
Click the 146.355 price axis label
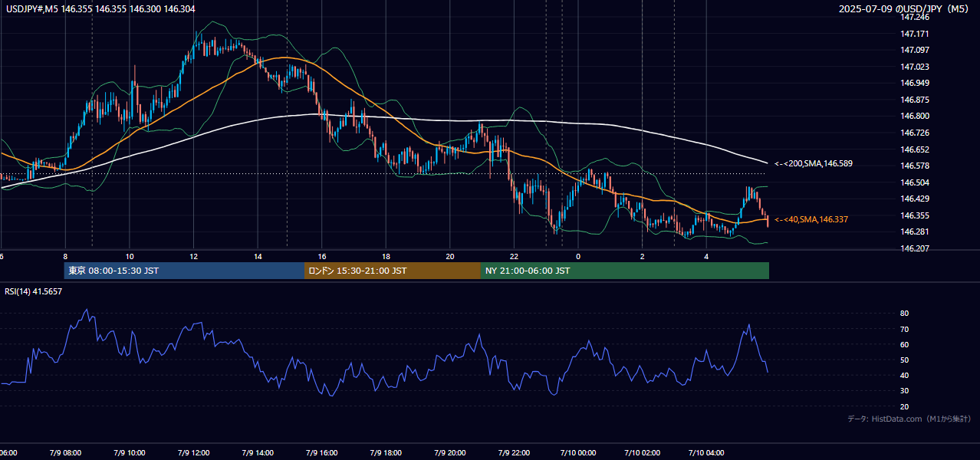pyautogui.click(x=915, y=215)
